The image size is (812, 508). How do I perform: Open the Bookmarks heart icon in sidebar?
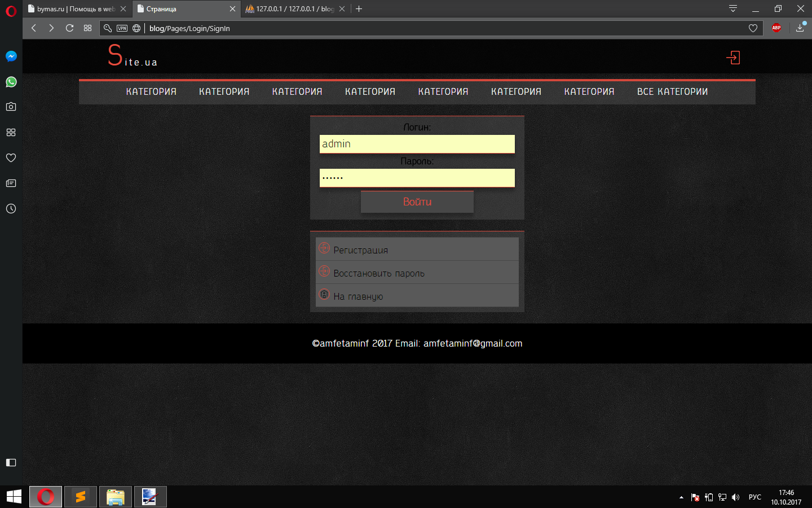pos(11,158)
